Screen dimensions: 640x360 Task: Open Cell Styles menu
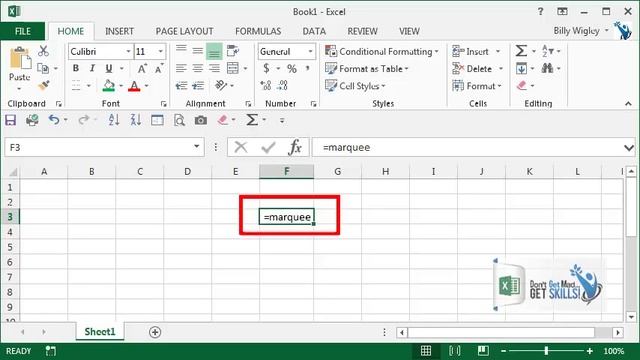355,86
